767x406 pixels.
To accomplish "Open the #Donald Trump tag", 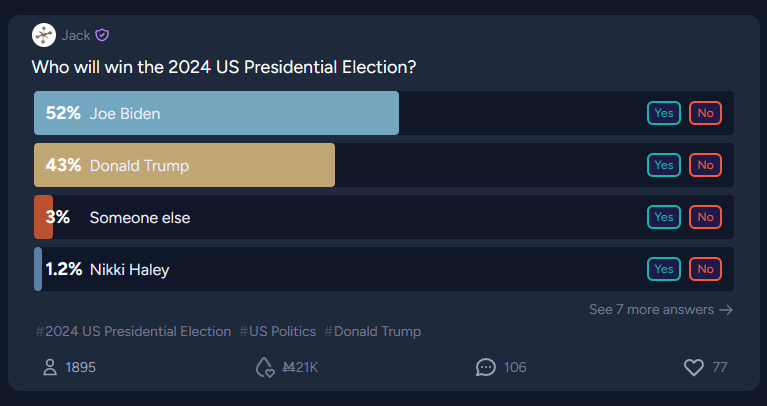I will pos(372,331).
